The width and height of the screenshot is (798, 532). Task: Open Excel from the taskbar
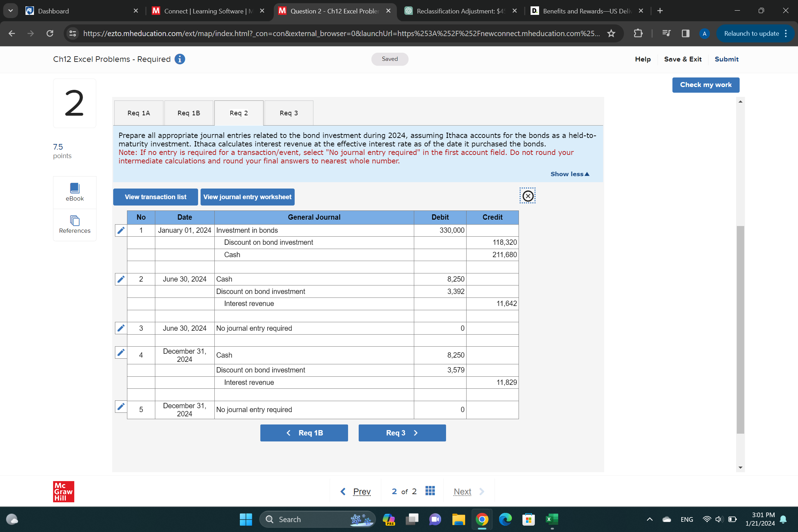pyautogui.click(x=552, y=519)
